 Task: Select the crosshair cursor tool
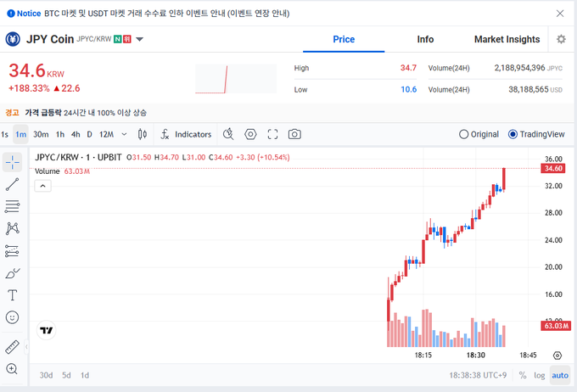click(x=12, y=162)
